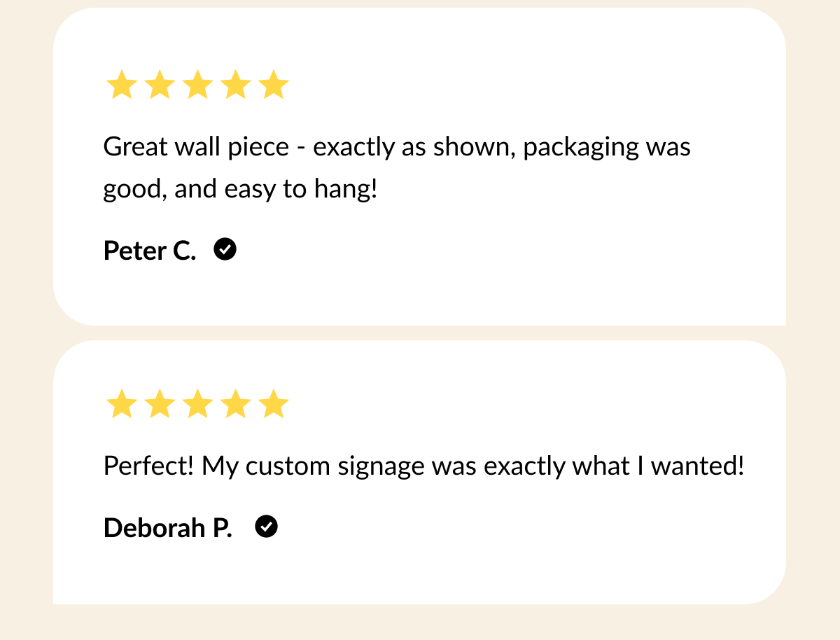Click the third star in Peter C.'s rating
This screenshot has height=640, width=840.
pyautogui.click(x=198, y=85)
